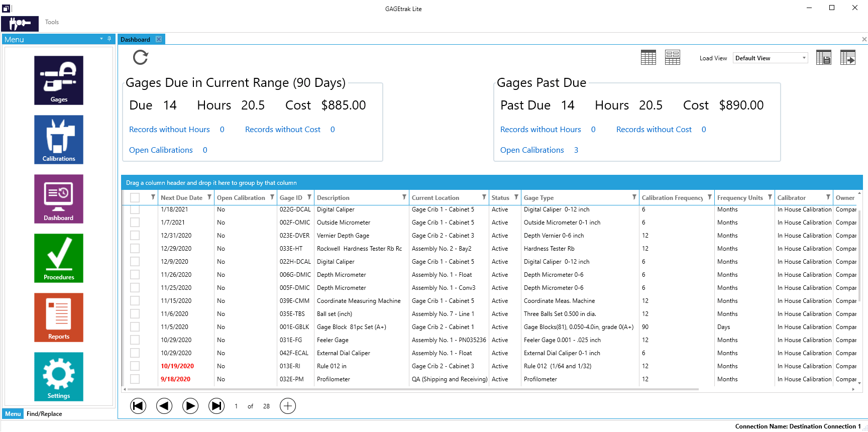Open Records without Hours in Current Range

pyautogui.click(x=169, y=130)
